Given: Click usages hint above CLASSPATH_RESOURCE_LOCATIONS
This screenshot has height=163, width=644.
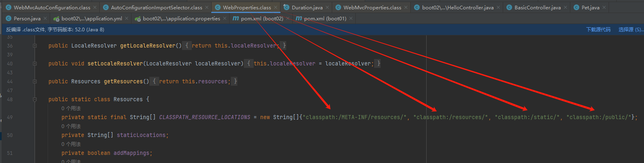Looking at the screenshot, I should (71, 109).
